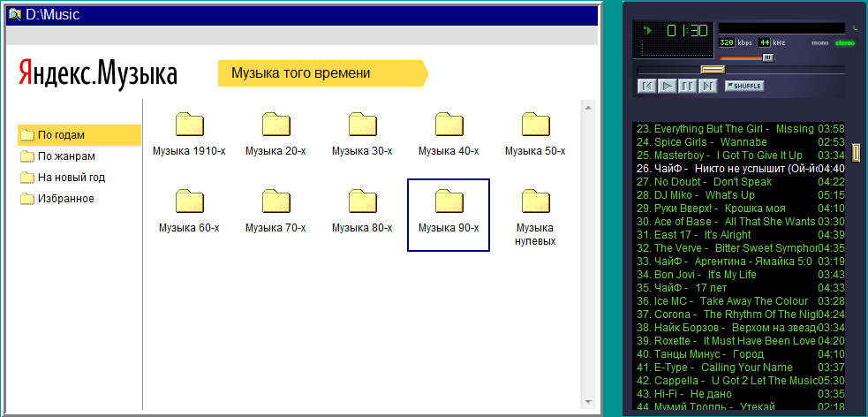This screenshot has width=868, height=417.
Task: Skip to the next track
Action: (x=707, y=86)
